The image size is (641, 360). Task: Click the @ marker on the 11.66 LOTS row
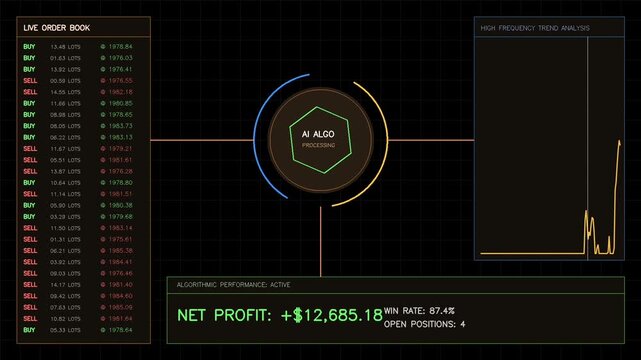[x=103, y=103]
